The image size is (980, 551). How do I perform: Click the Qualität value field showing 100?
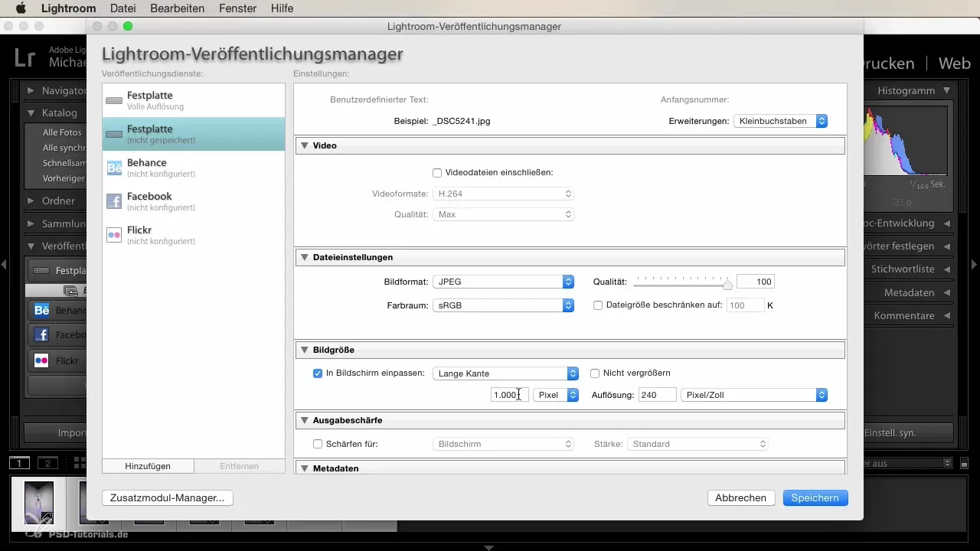pos(756,282)
